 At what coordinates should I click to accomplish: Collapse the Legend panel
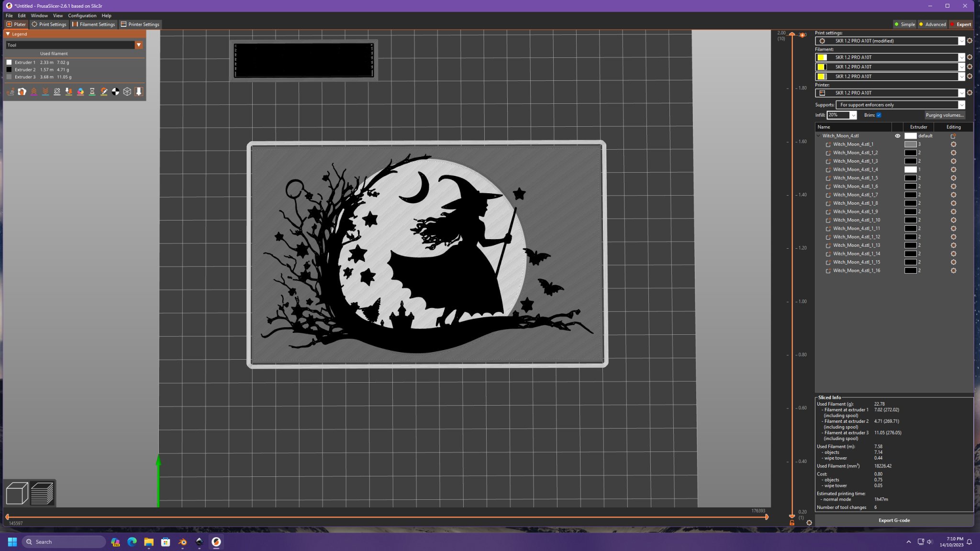[x=8, y=34]
